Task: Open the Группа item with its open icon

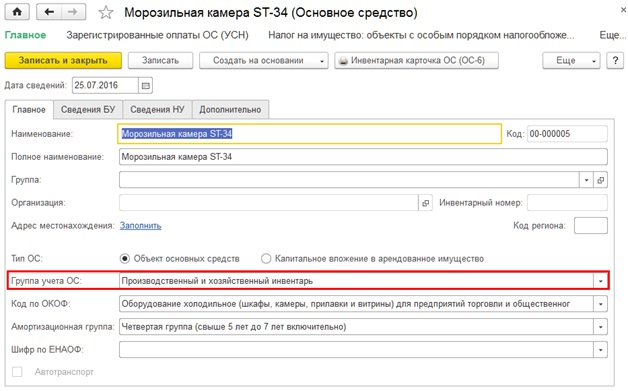Action: coord(600,180)
